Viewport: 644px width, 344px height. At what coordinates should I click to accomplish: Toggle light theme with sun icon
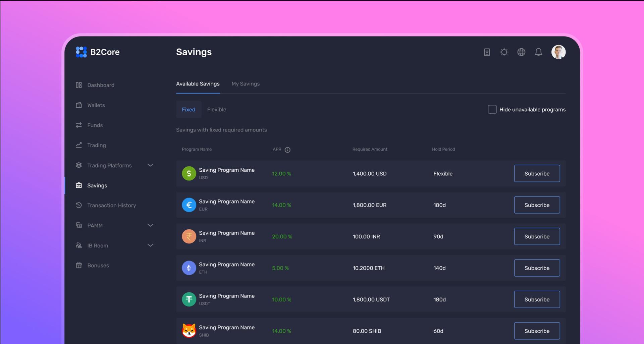(x=504, y=52)
